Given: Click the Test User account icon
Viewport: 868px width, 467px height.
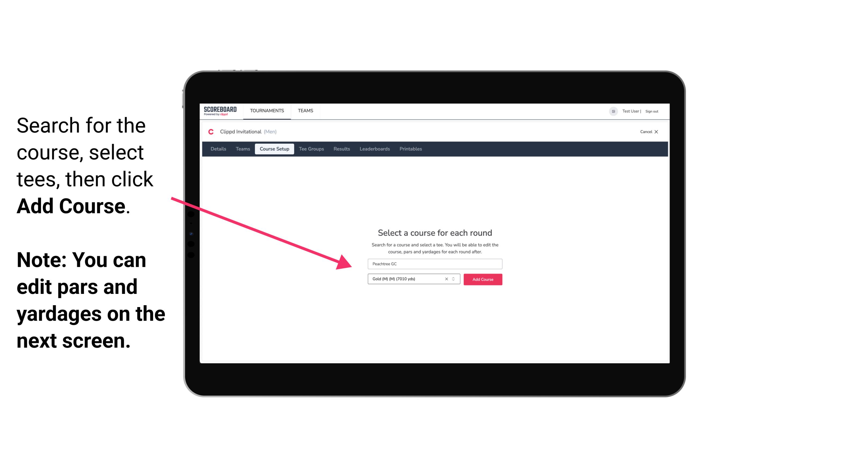Looking at the screenshot, I should [x=612, y=111].
